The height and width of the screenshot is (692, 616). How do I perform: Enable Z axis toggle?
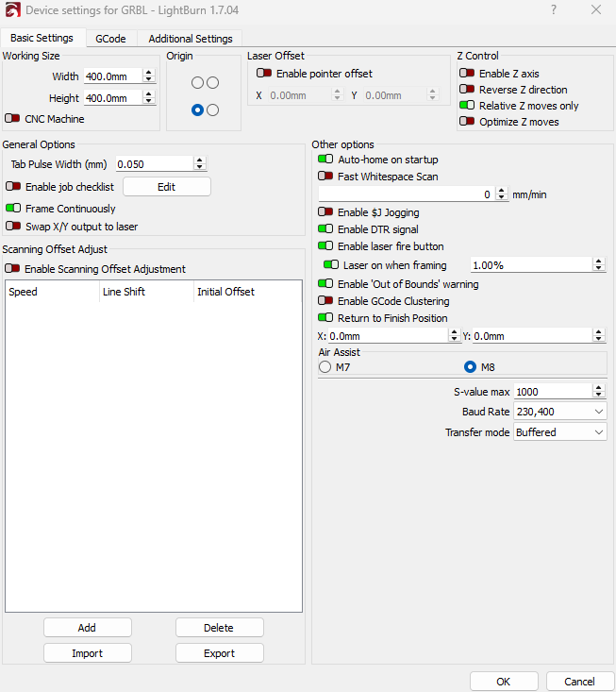(x=467, y=73)
